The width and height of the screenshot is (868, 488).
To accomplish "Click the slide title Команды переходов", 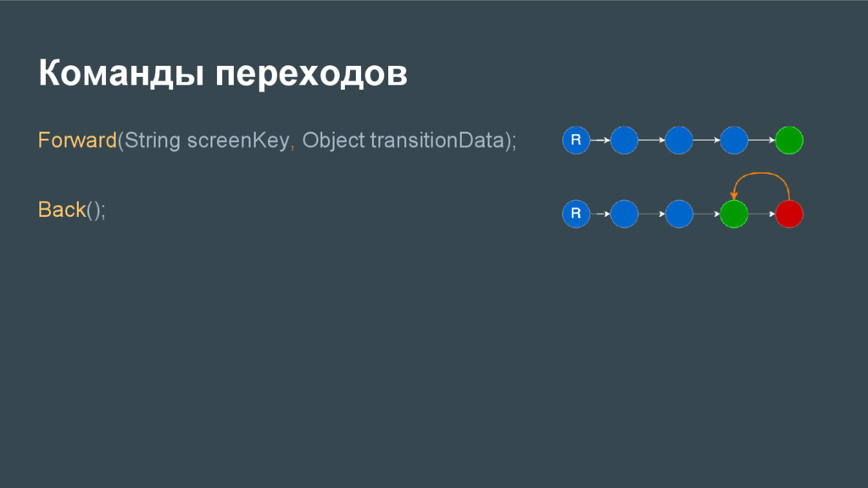I will coord(223,73).
